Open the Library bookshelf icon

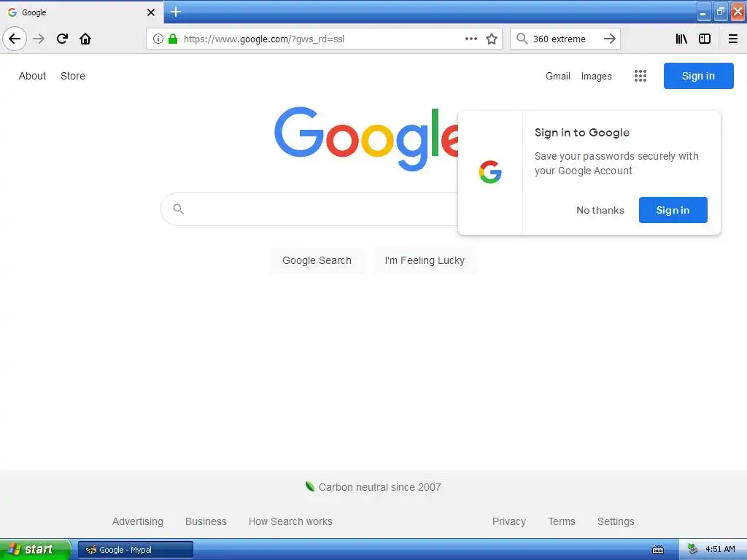(681, 39)
